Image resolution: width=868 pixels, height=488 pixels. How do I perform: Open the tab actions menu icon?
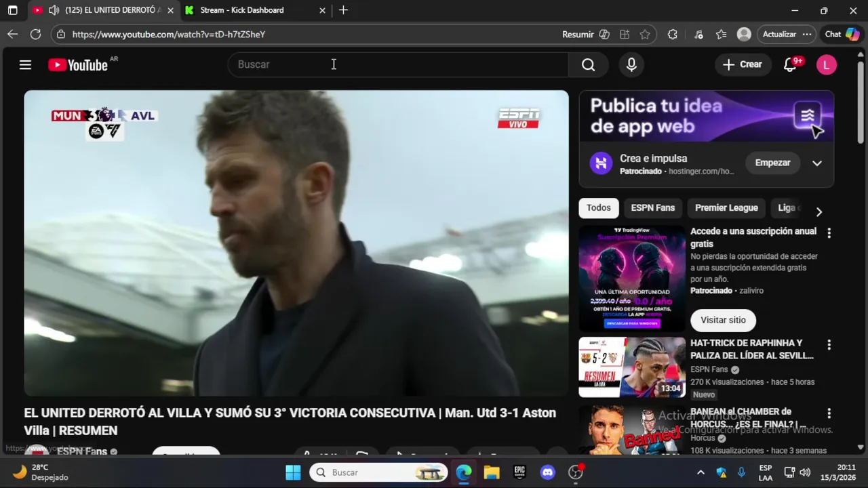click(x=12, y=10)
